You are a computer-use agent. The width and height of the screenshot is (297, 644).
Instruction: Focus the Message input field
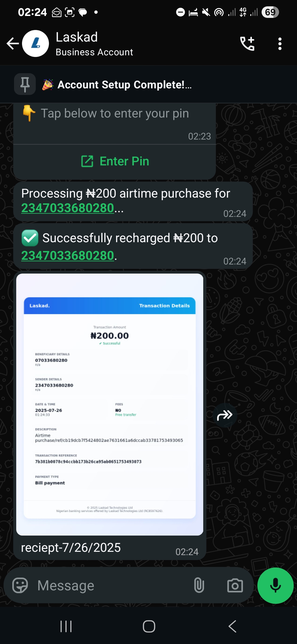click(110, 585)
